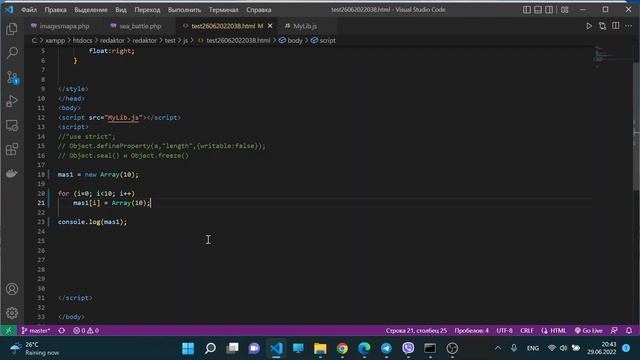Close the test26062022038.html tab
The height and width of the screenshot is (360, 640).
270,26
